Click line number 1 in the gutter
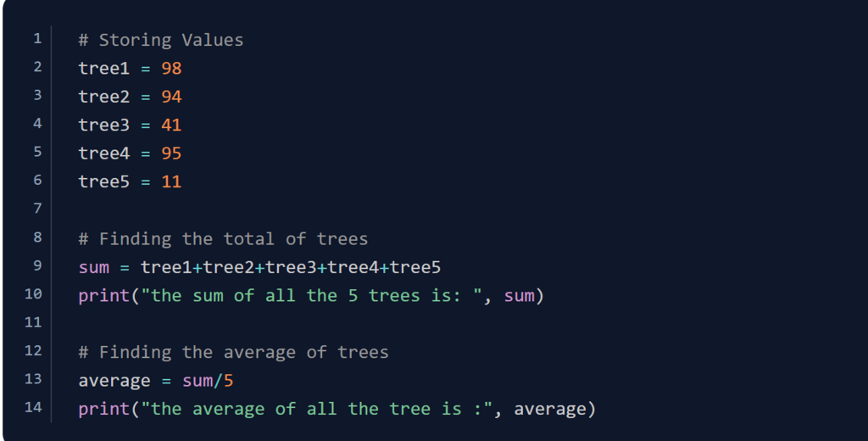The image size is (868, 441). (36, 39)
